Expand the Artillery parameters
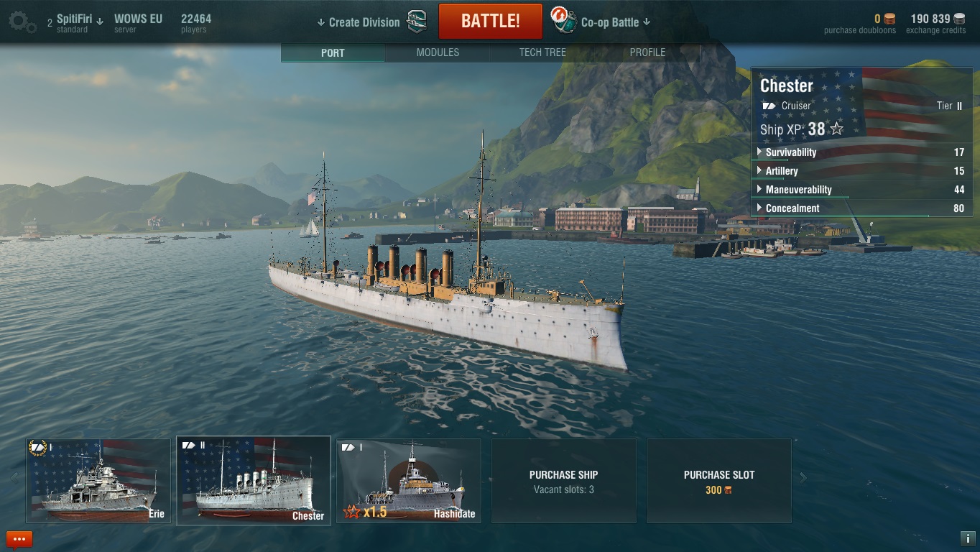This screenshot has height=552, width=980. (x=862, y=171)
